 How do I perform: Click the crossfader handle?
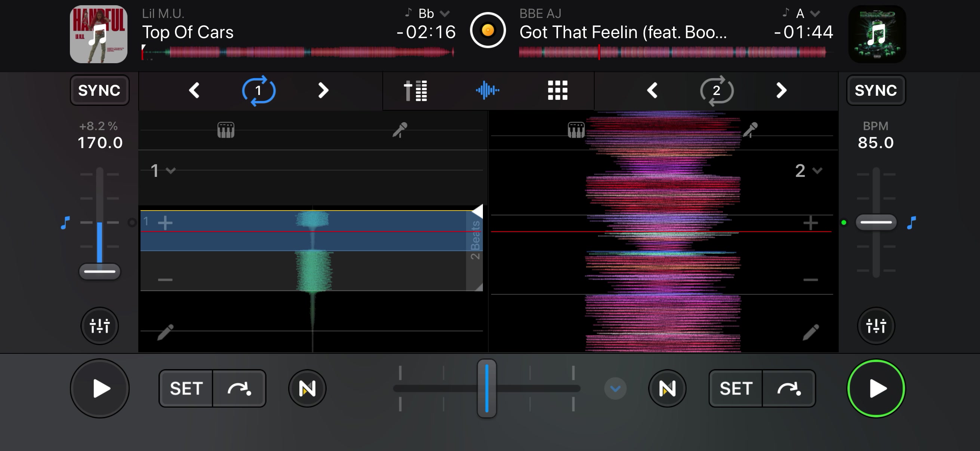click(x=487, y=388)
